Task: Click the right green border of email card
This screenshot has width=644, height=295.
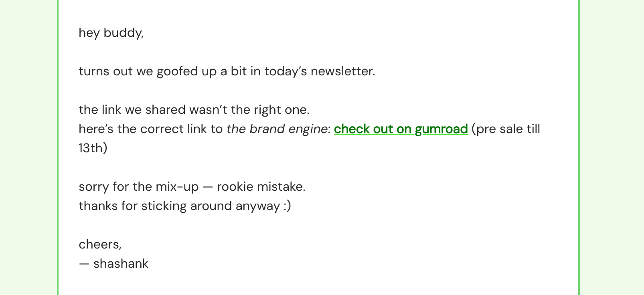Action: coord(579,147)
